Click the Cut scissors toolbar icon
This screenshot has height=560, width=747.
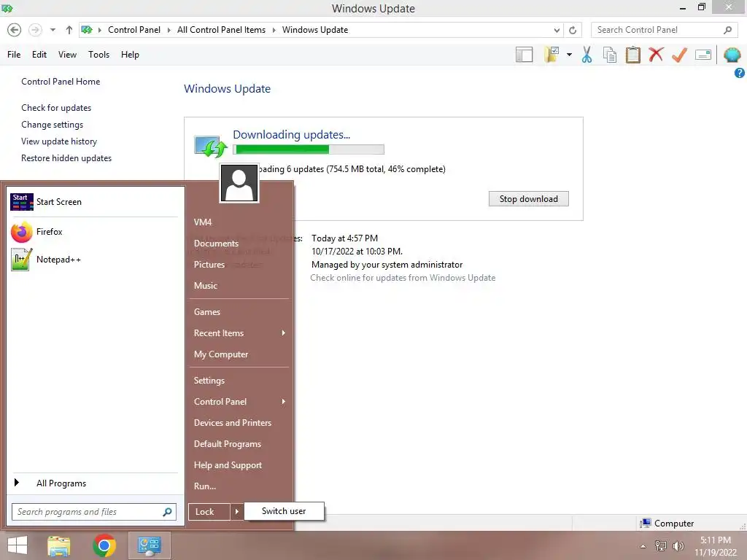(587, 55)
